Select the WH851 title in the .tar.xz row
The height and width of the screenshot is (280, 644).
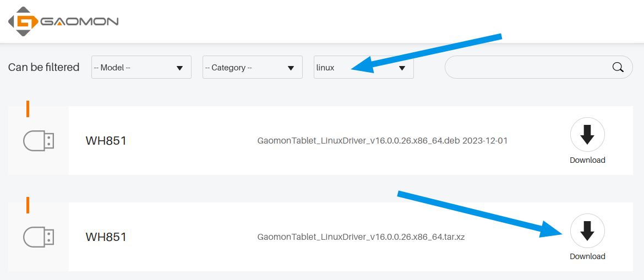click(106, 237)
